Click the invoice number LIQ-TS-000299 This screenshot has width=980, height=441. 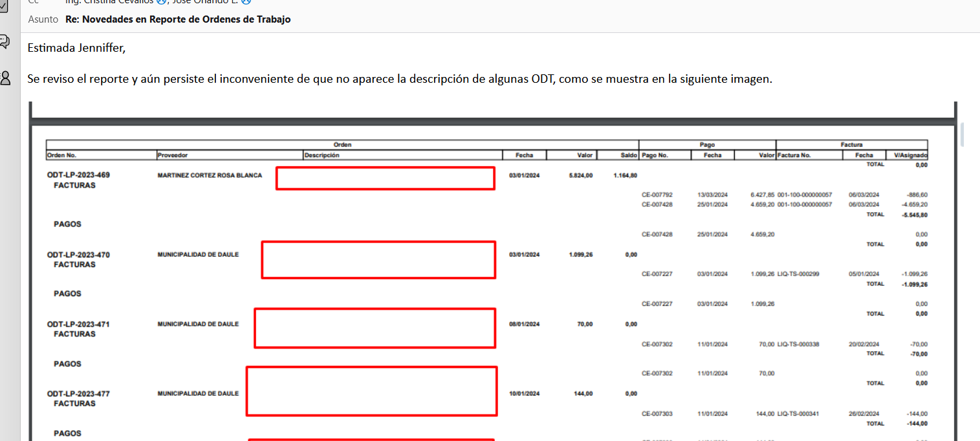pos(798,274)
